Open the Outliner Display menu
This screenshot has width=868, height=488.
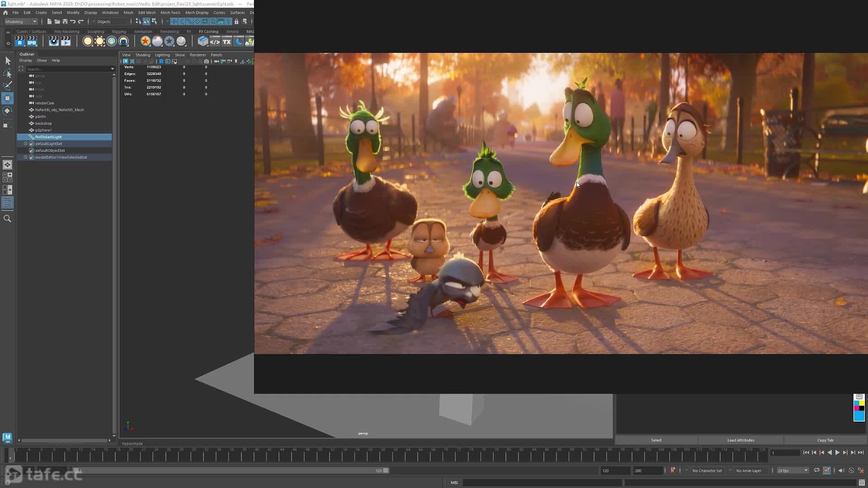(x=26, y=61)
